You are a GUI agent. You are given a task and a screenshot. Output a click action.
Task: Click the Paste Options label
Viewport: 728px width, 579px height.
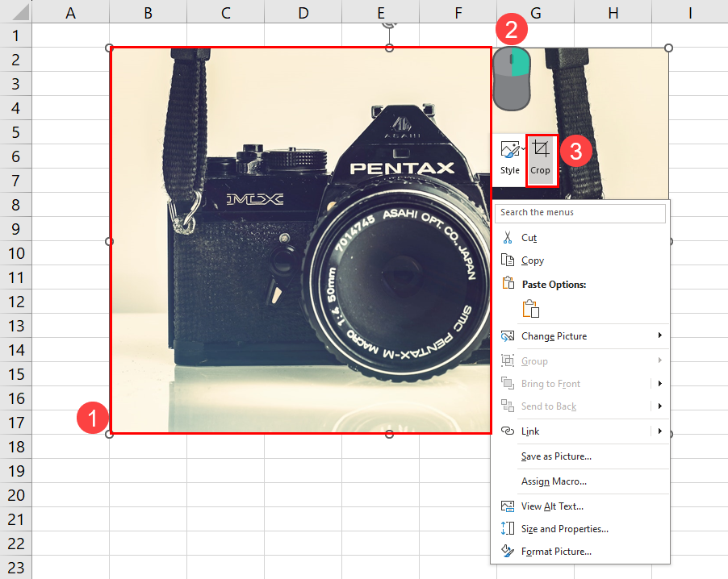pyautogui.click(x=554, y=285)
